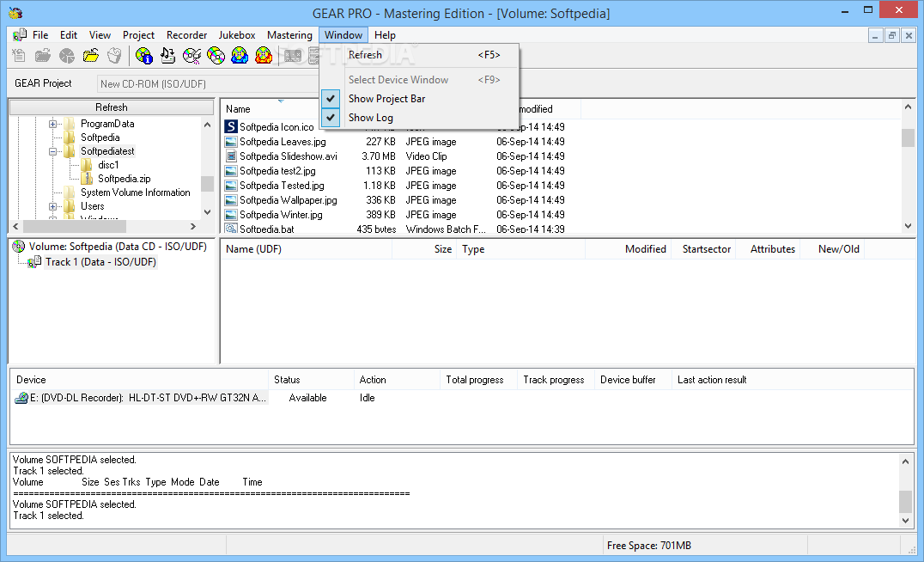
Task: Click the log pane vertical scrollbar thumb
Action: point(905,502)
